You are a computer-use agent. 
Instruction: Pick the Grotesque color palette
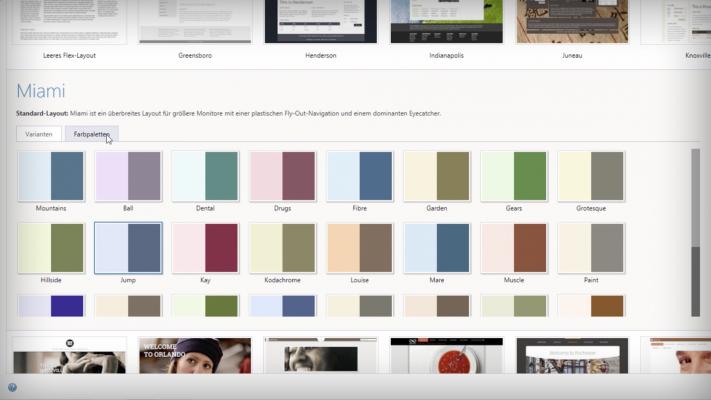[x=591, y=177]
